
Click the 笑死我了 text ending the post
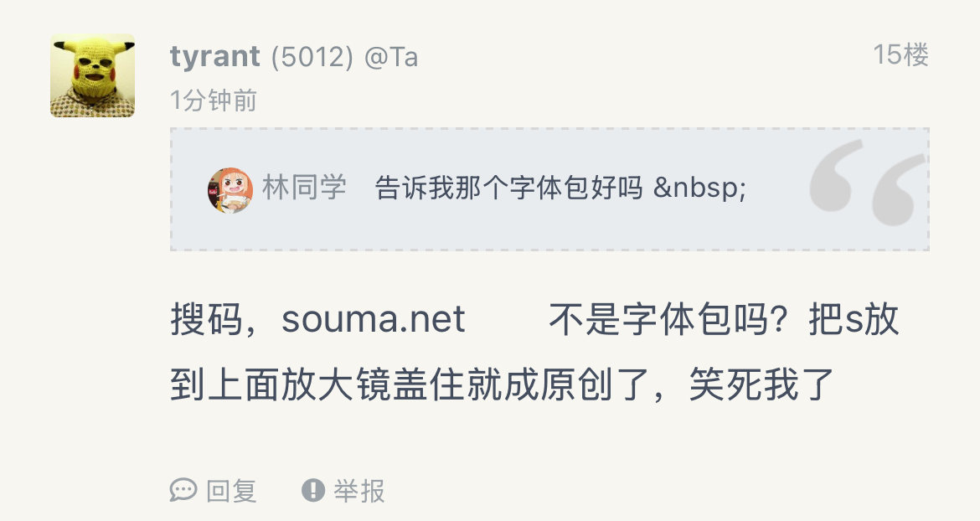click(762, 385)
